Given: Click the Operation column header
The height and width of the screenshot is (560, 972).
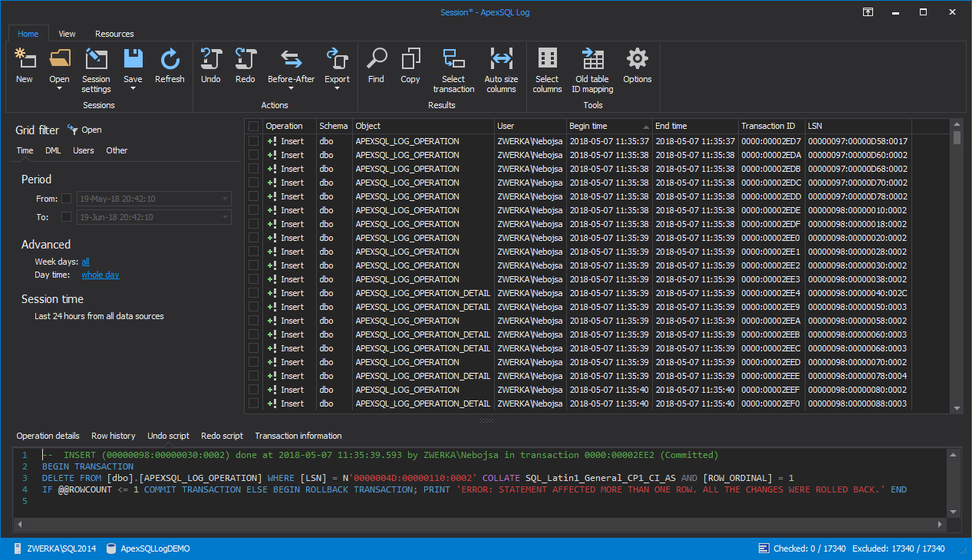Looking at the screenshot, I should pos(289,126).
